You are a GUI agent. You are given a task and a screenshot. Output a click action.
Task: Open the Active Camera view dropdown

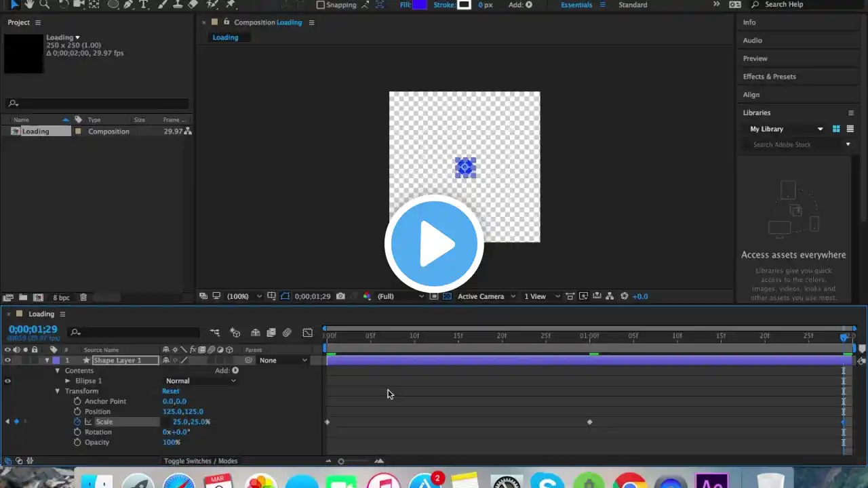[x=486, y=296]
